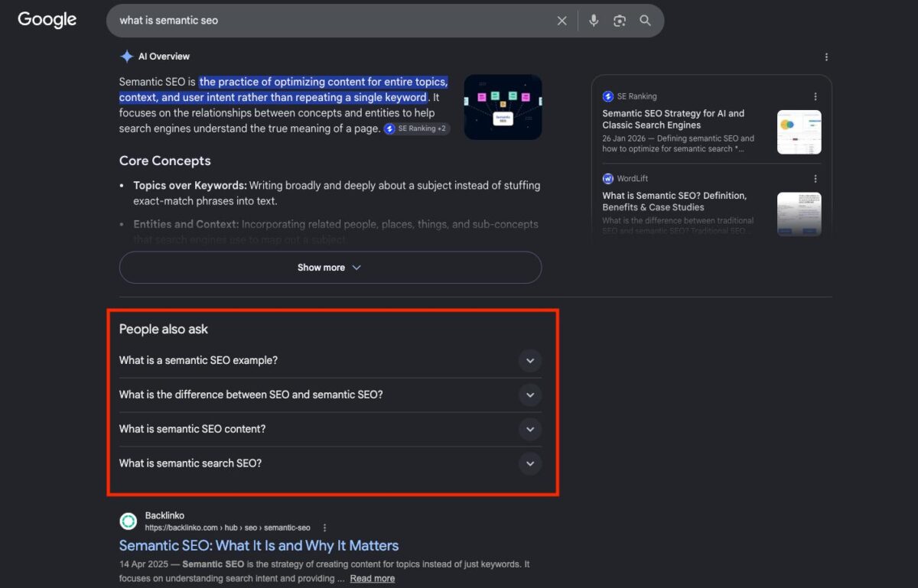The height and width of the screenshot is (588, 918).
Task: Click the SE Ranking favicon in source card
Action: (608, 96)
